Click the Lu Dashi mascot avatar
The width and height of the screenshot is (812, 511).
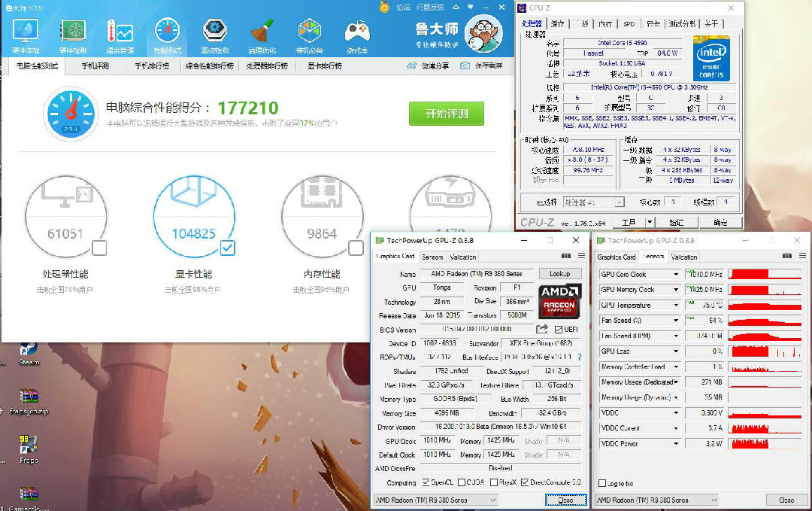coord(483,34)
